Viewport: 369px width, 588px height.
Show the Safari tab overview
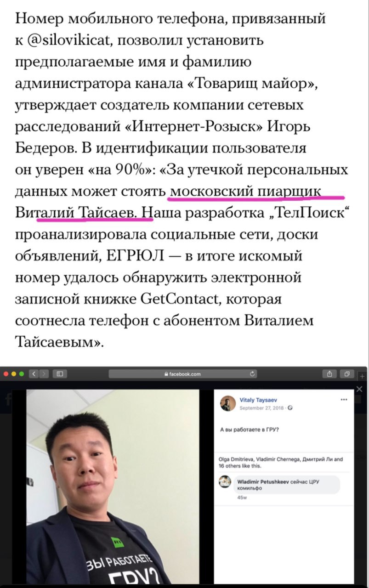point(346,374)
